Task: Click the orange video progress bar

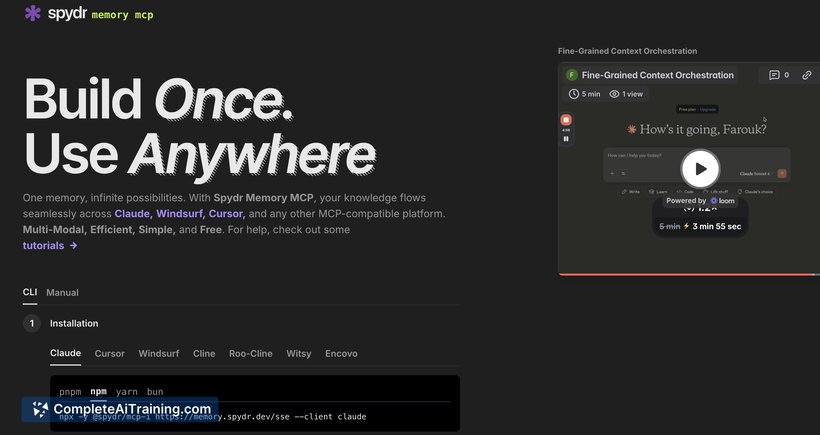Action: click(689, 274)
